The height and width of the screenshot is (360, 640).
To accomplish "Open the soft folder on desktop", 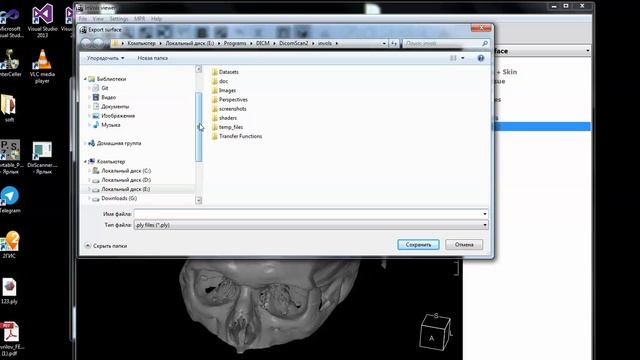I will tap(9, 108).
